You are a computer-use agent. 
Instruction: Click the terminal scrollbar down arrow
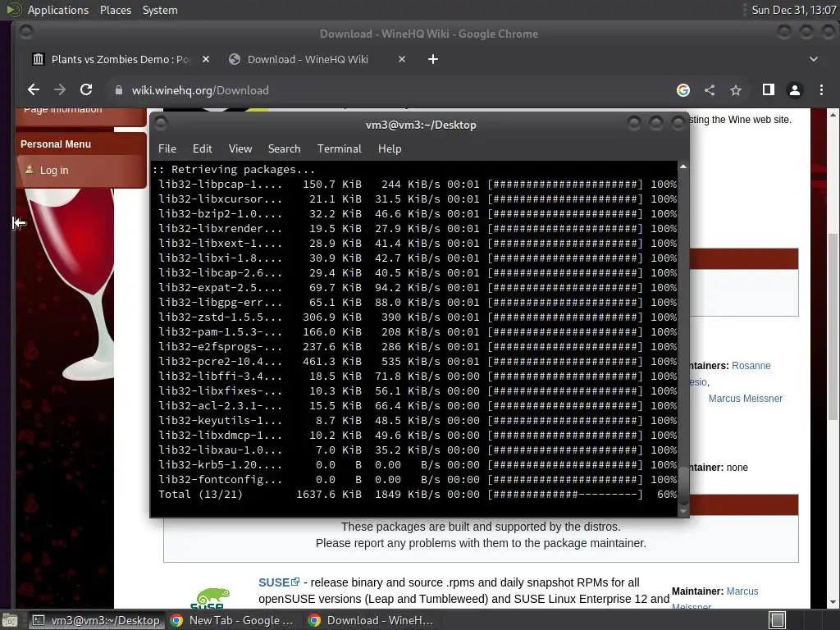pyautogui.click(x=683, y=511)
